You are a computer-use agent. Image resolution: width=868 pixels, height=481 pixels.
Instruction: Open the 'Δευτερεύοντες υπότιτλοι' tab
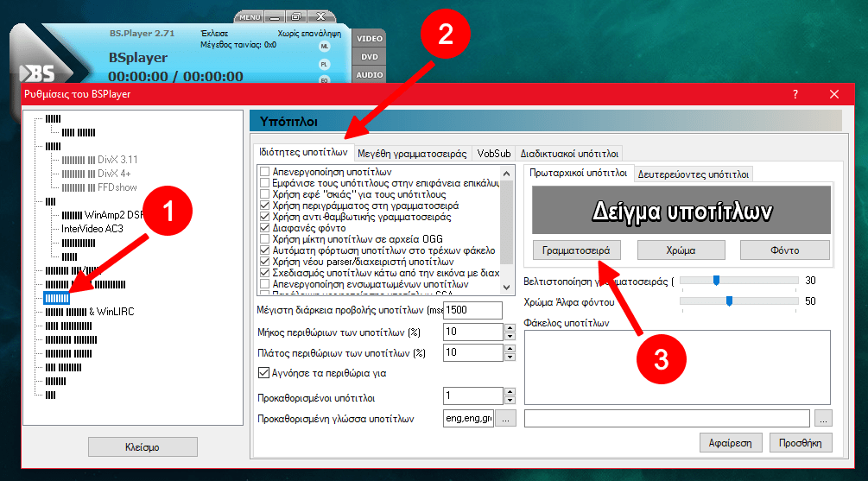point(694,174)
